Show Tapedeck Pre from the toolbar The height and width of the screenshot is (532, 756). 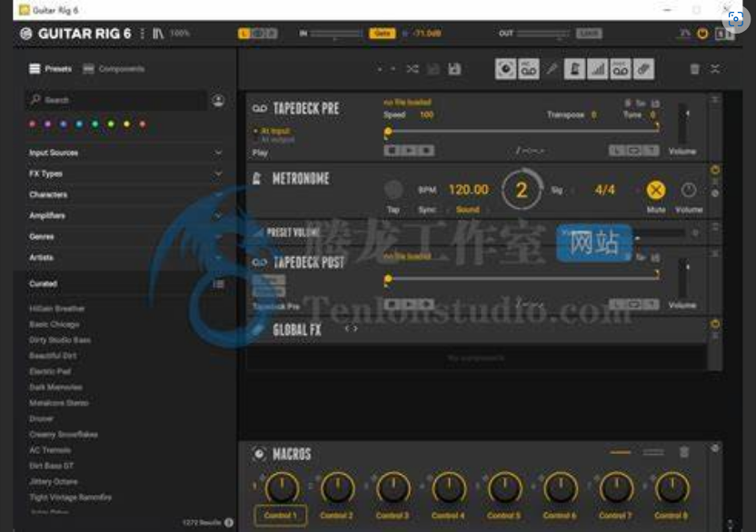[x=529, y=69]
